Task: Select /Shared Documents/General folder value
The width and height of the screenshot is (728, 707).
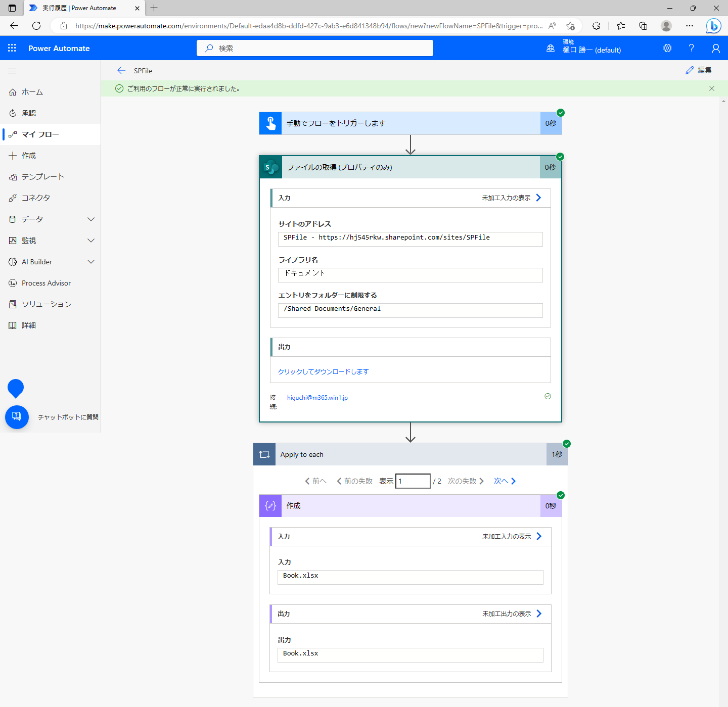Action: pos(411,310)
